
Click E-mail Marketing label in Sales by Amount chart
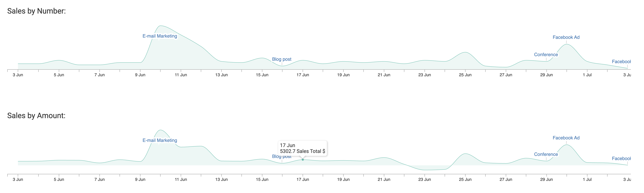tap(160, 140)
